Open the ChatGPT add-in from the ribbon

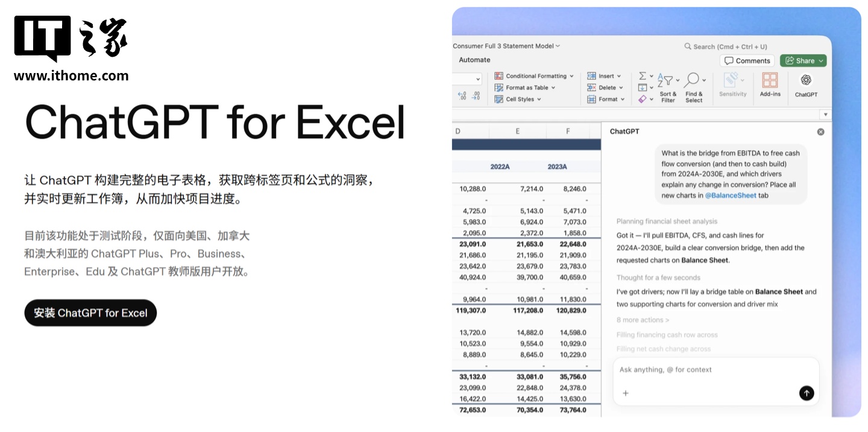[806, 84]
